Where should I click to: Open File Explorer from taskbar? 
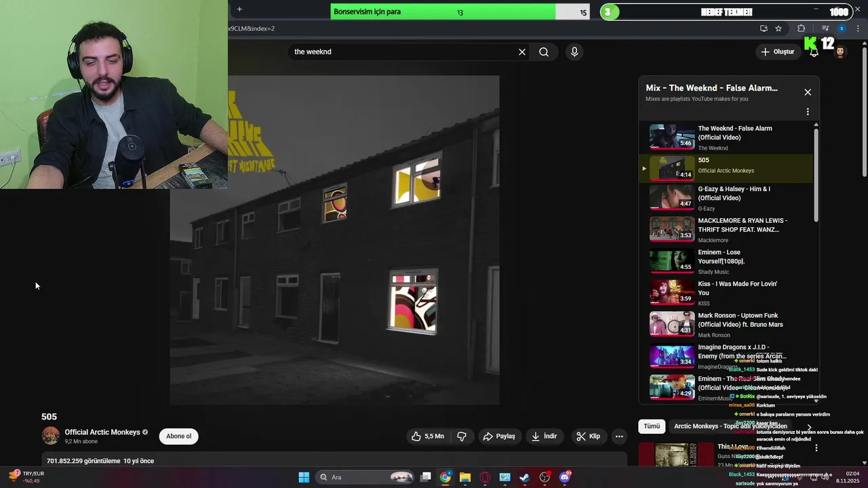pyautogui.click(x=465, y=477)
